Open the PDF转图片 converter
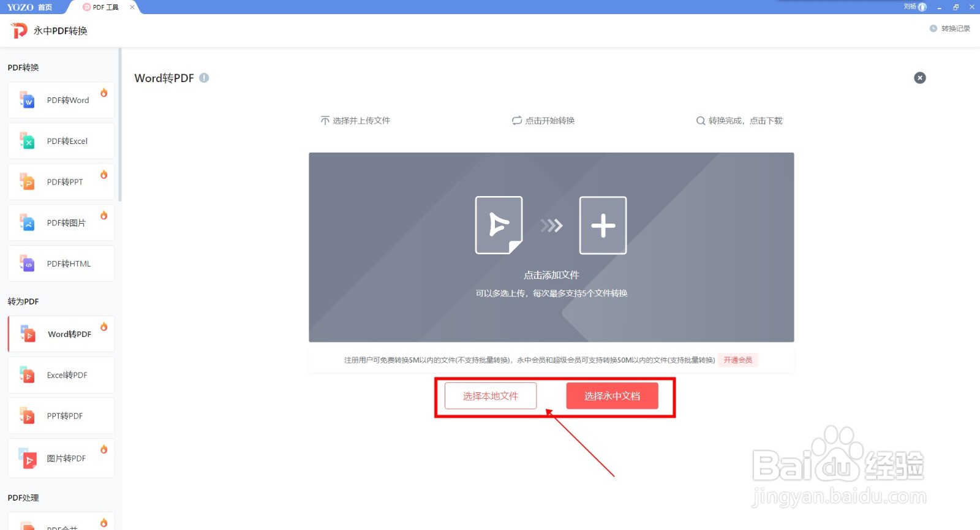This screenshot has height=530, width=980. 61,223
